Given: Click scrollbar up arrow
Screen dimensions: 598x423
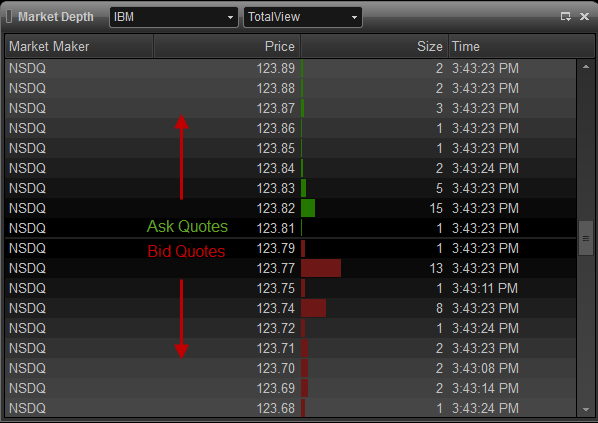Looking at the screenshot, I should 586,67.
